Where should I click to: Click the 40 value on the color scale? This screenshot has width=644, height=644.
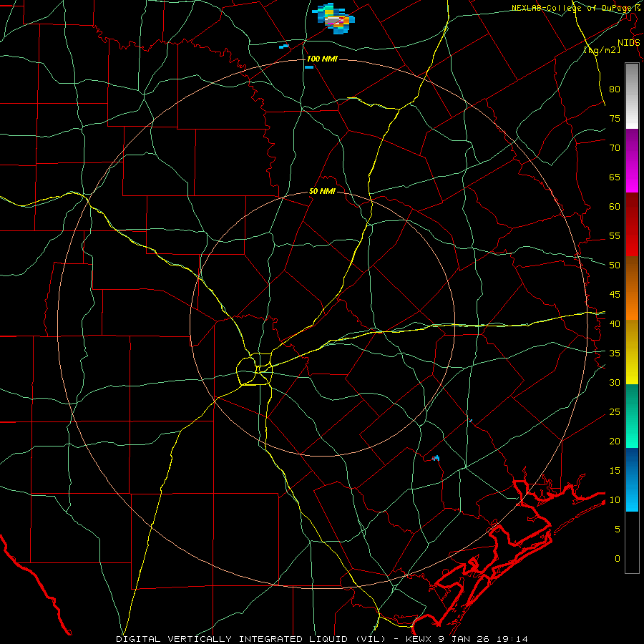[x=615, y=323]
